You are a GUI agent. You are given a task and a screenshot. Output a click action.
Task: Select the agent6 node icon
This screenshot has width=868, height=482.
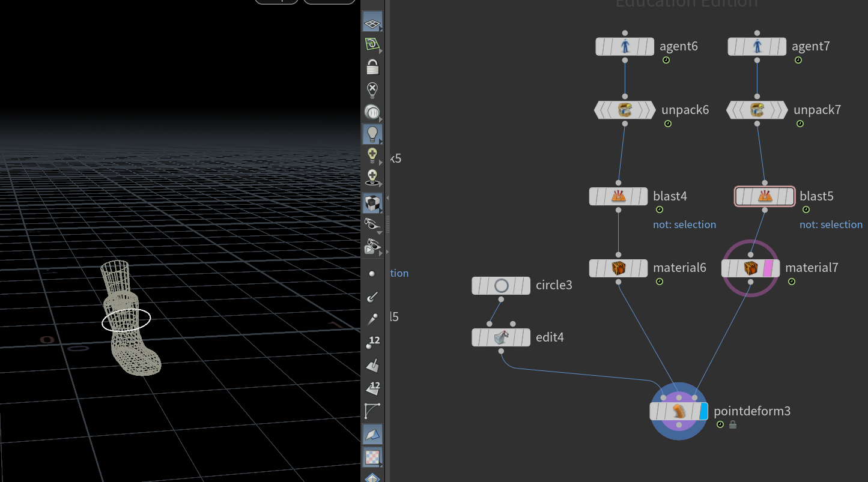point(625,46)
